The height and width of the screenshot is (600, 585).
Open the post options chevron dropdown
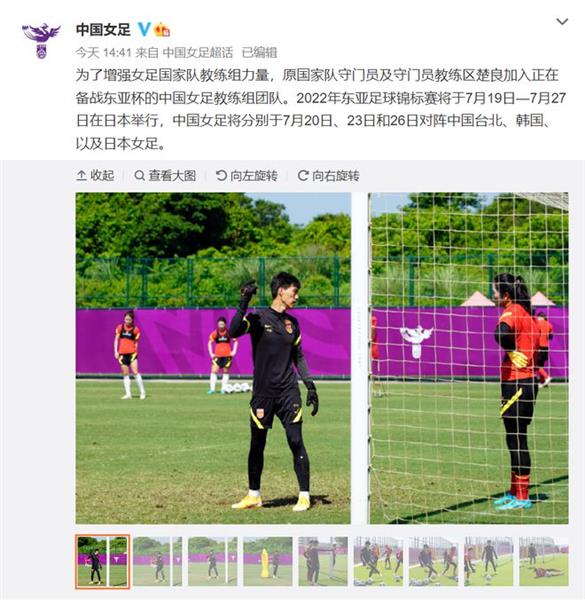(x=562, y=21)
